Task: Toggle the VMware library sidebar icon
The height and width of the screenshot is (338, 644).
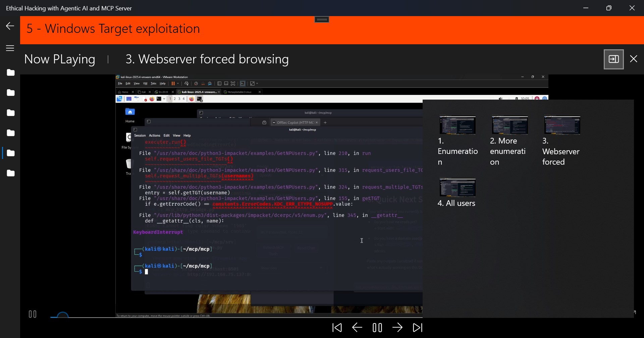Action: [x=219, y=83]
